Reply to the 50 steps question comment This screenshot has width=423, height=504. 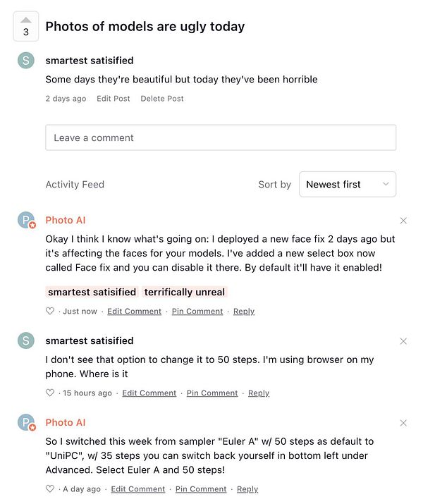click(259, 393)
